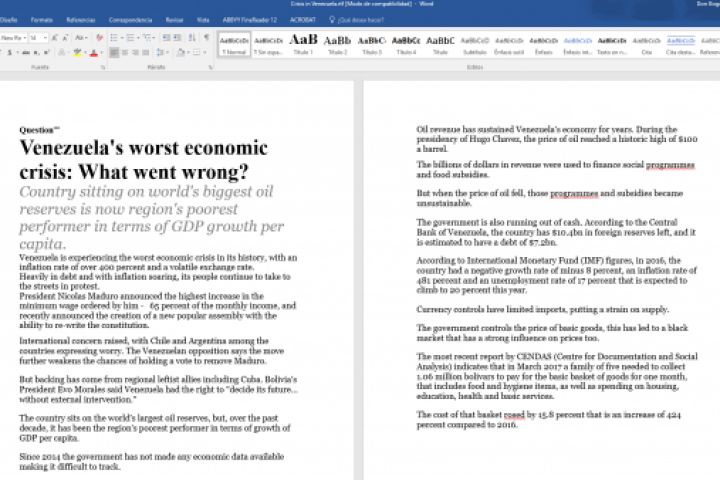Click the paragraph starting 'Oil revenue has sustained'
This screenshot has height=480, width=720.
[x=557, y=139]
